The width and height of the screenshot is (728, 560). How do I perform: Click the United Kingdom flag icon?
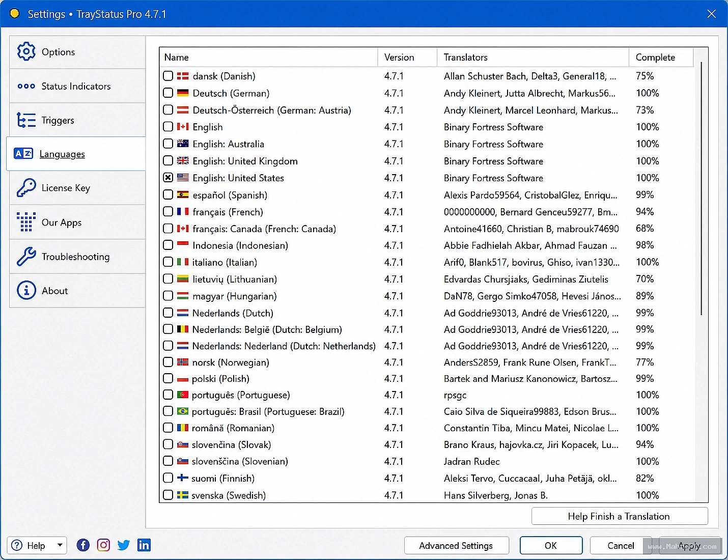click(183, 161)
